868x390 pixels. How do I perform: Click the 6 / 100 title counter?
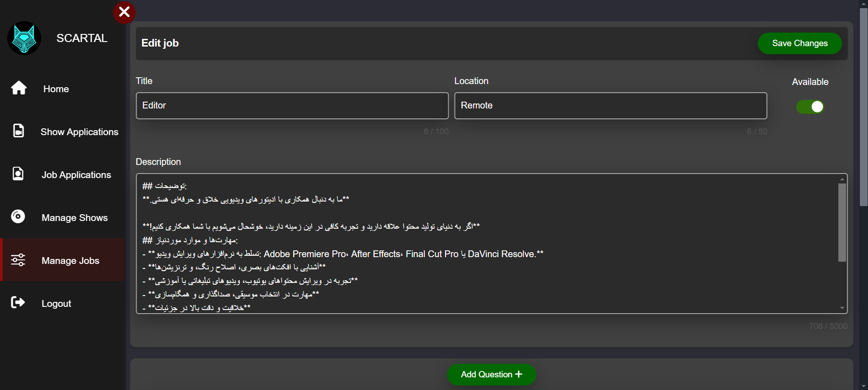tap(436, 132)
